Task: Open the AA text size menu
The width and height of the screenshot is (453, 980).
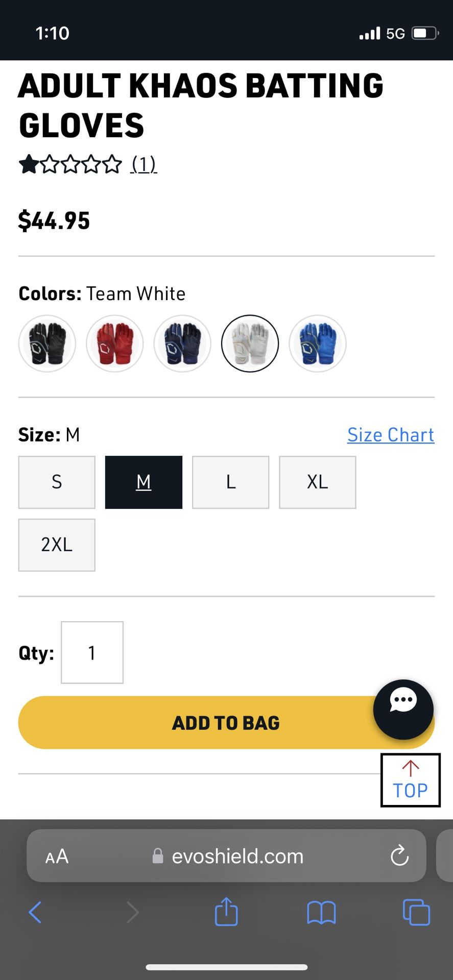Action: tap(56, 856)
